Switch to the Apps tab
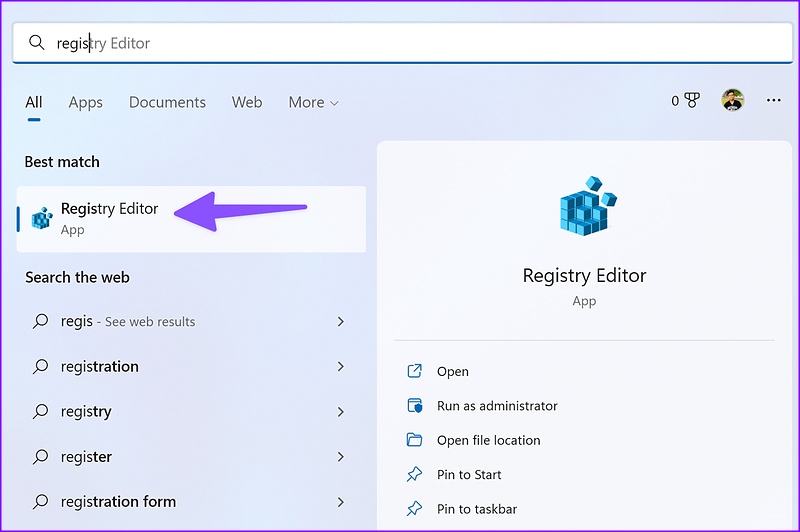 coord(86,103)
